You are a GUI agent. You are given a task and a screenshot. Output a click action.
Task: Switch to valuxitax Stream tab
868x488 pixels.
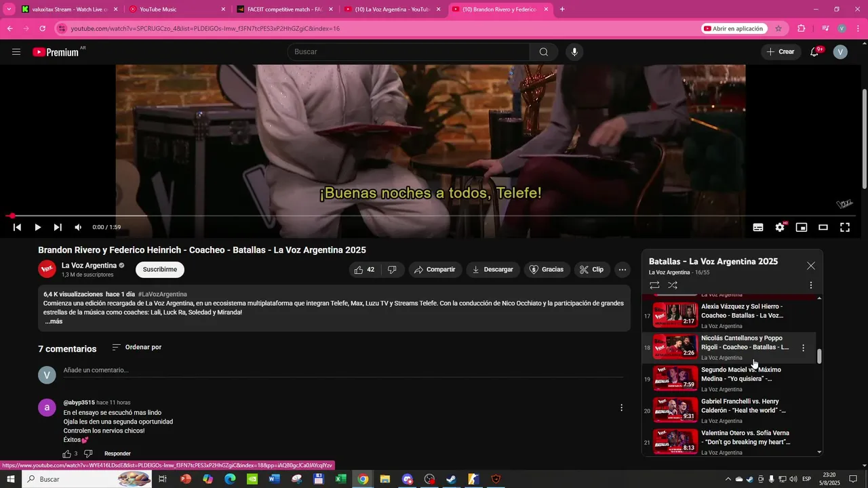tap(68, 9)
